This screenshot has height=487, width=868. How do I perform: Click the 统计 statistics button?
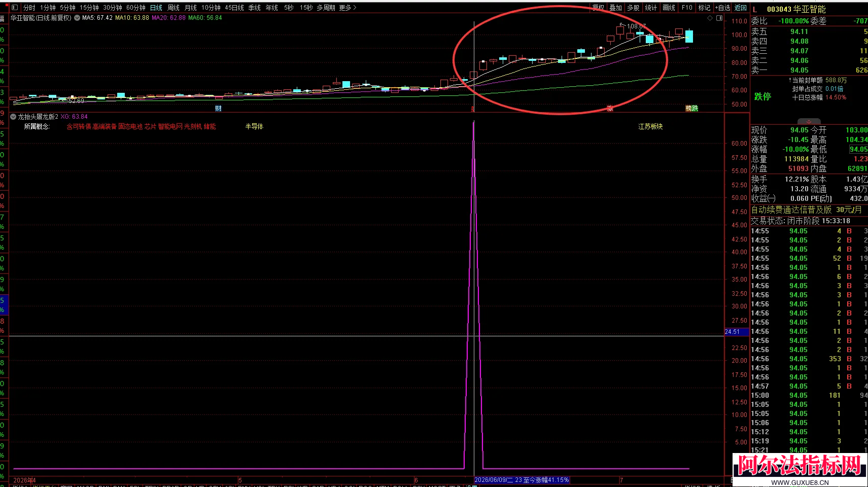coord(651,8)
